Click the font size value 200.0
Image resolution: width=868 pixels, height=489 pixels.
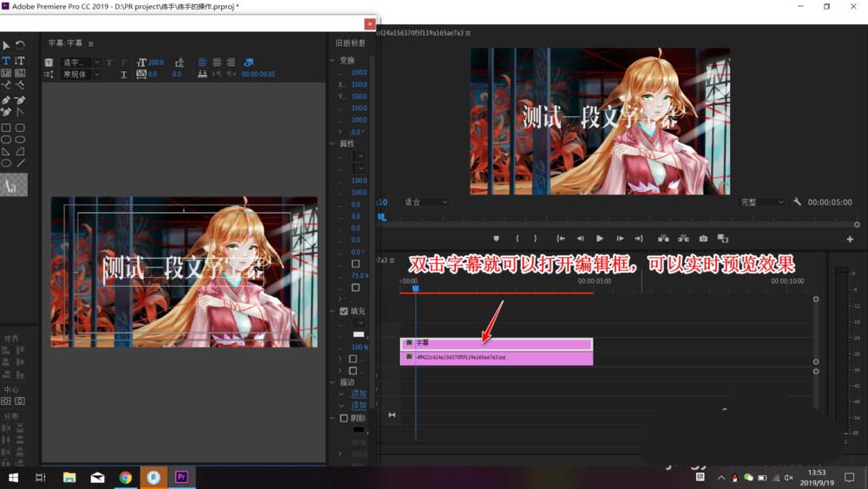(155, 63)
